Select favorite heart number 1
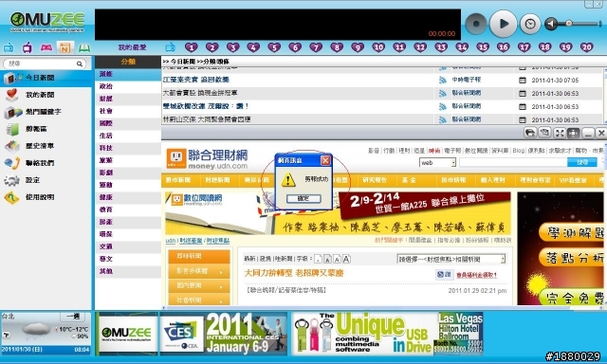The width and height of the screenshot is (607, 364). tap(192, 47)
